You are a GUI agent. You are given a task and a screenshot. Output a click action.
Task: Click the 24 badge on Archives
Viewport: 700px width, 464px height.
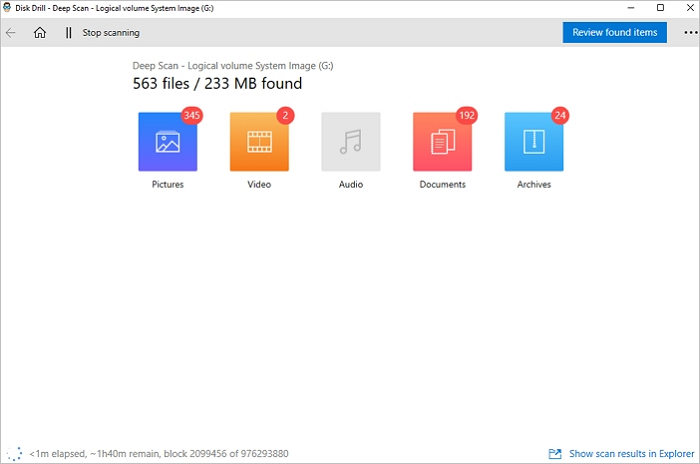(560, 116)
